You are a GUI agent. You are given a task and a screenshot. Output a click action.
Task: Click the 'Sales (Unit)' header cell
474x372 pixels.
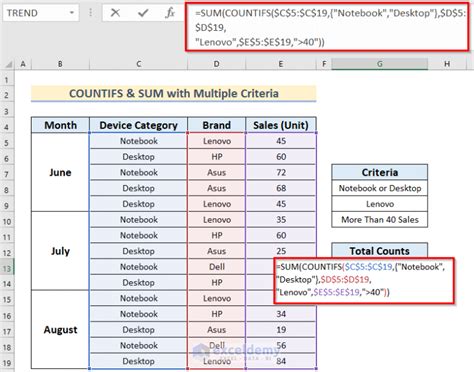click(281, 125)
